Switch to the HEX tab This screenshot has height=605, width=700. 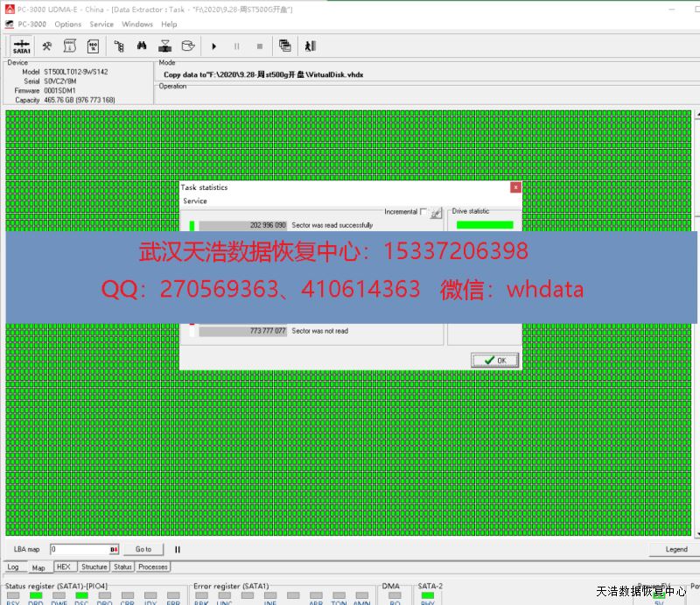64,567
